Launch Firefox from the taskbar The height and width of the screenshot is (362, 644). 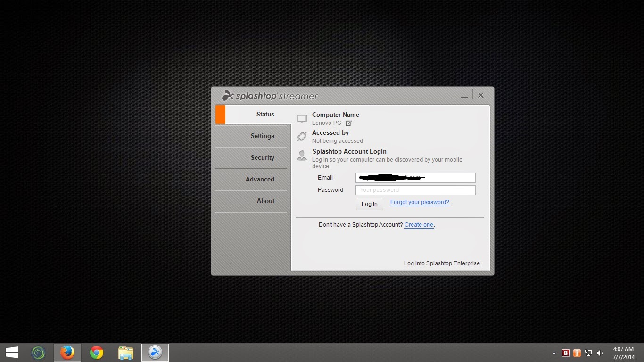67,352
